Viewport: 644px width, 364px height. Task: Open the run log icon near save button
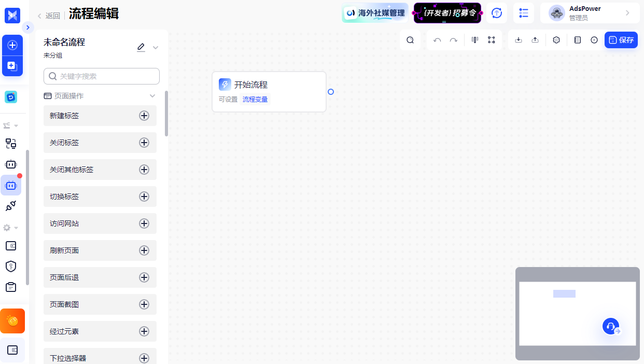577,39
